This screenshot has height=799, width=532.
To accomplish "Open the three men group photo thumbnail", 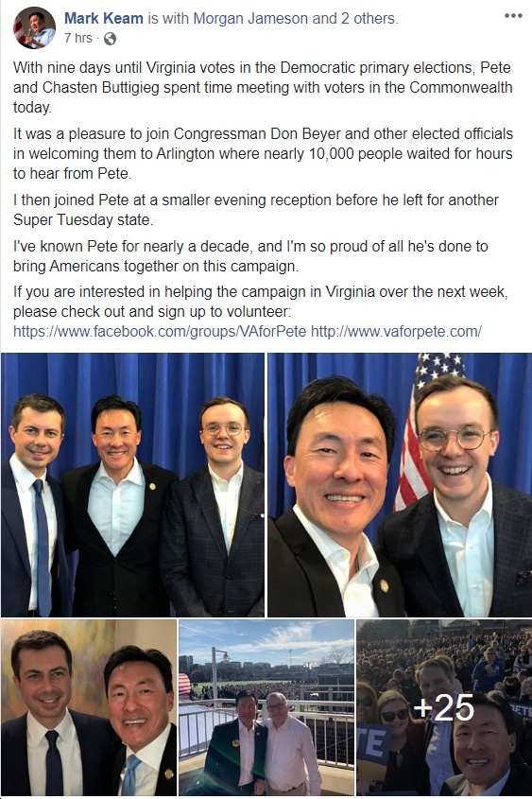I will coord(132,484).
